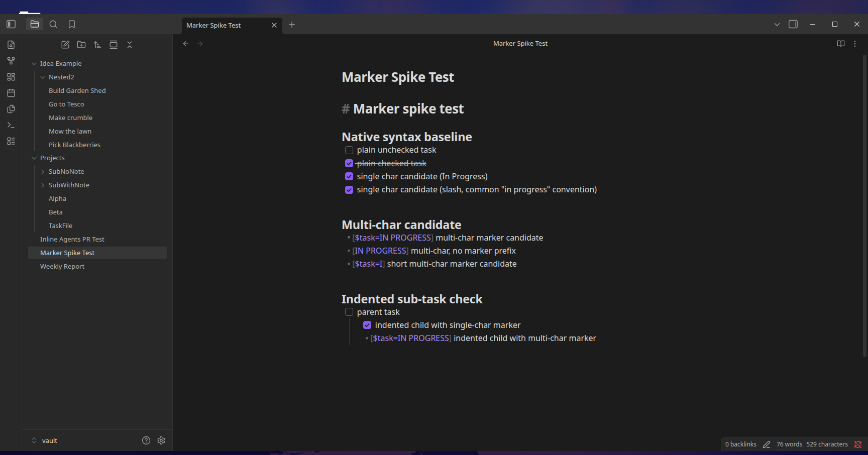Click the pencil editing mode status icon
The height and width of the screenshot is (455, 868).
point(767,444)
